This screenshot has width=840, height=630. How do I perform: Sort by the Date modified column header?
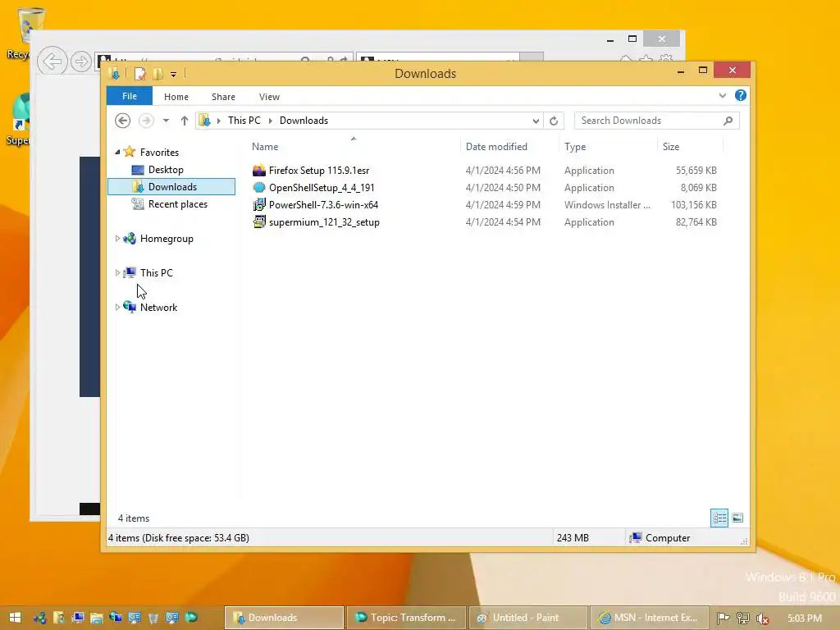[496, 147]
